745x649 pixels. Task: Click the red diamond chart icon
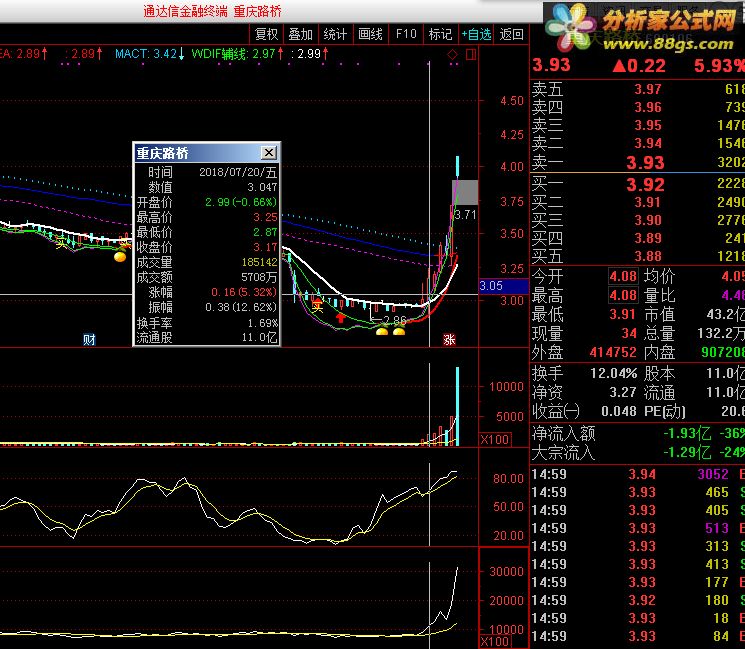(x=452, y=55)
